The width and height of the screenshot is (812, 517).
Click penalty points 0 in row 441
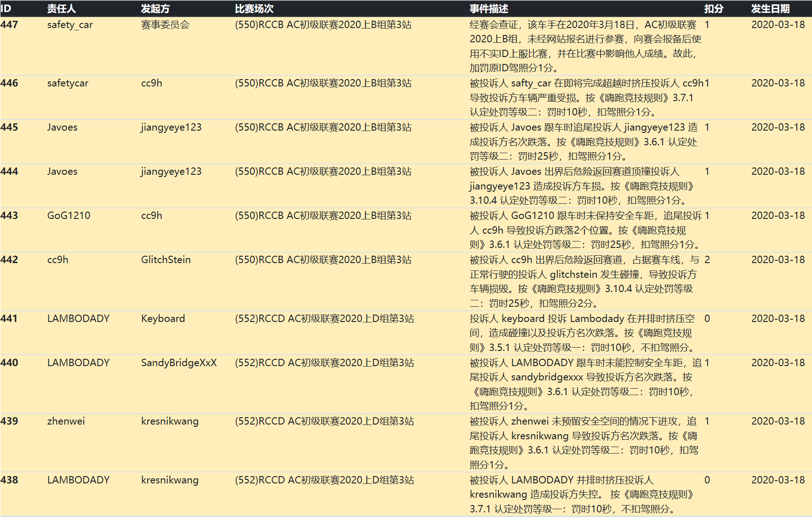click(707, 319)
